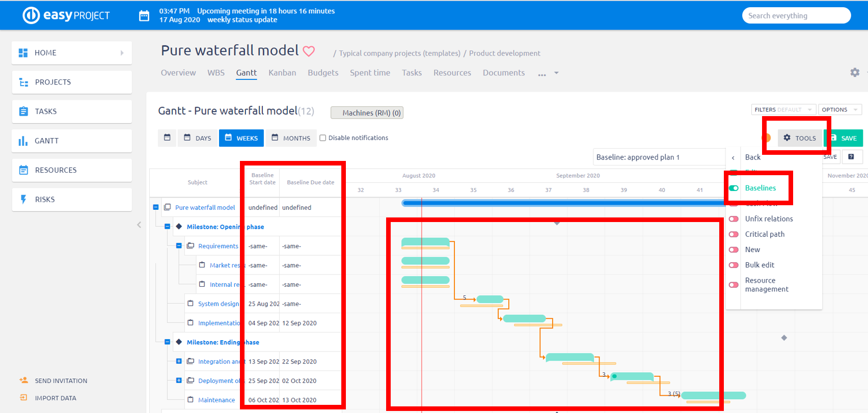Open the Budgets tab
The height and width of the screenshot is (413, 868).
coord(323,73)
